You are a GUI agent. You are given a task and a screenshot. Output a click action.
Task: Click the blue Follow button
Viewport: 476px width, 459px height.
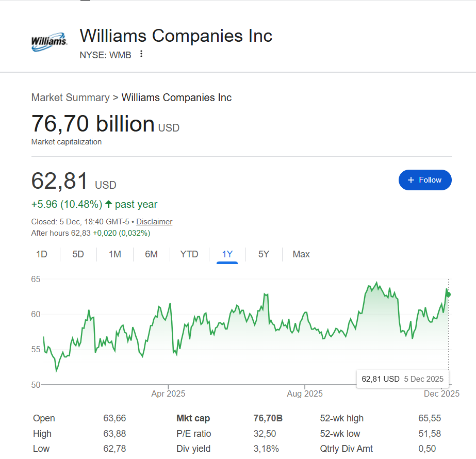point(425,180)
